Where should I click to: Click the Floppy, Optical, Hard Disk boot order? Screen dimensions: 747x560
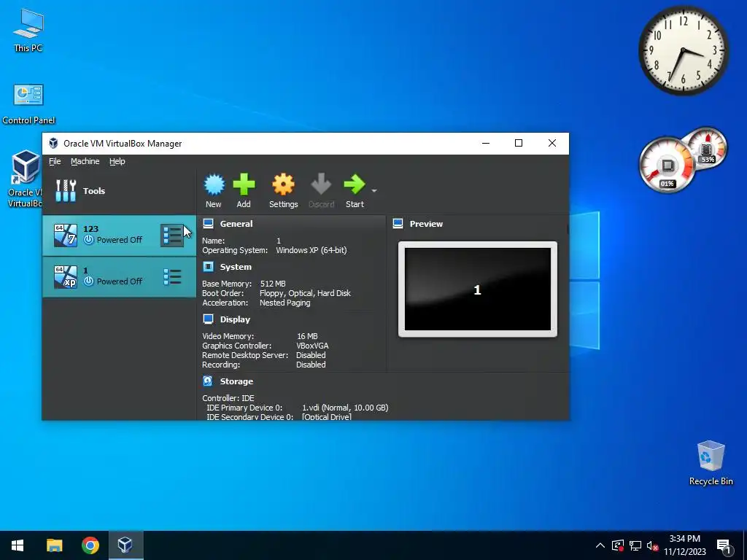(x=305, y=293)
